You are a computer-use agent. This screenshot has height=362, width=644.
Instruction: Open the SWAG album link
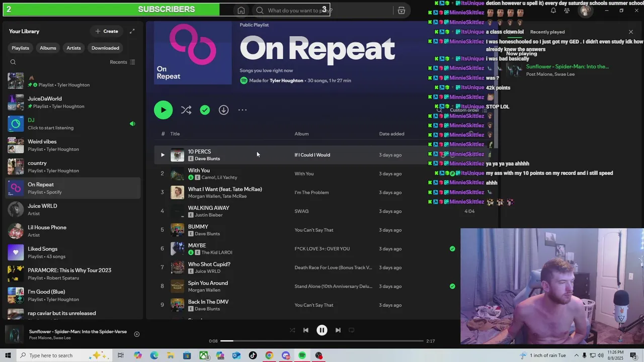(x=301, y=211)
